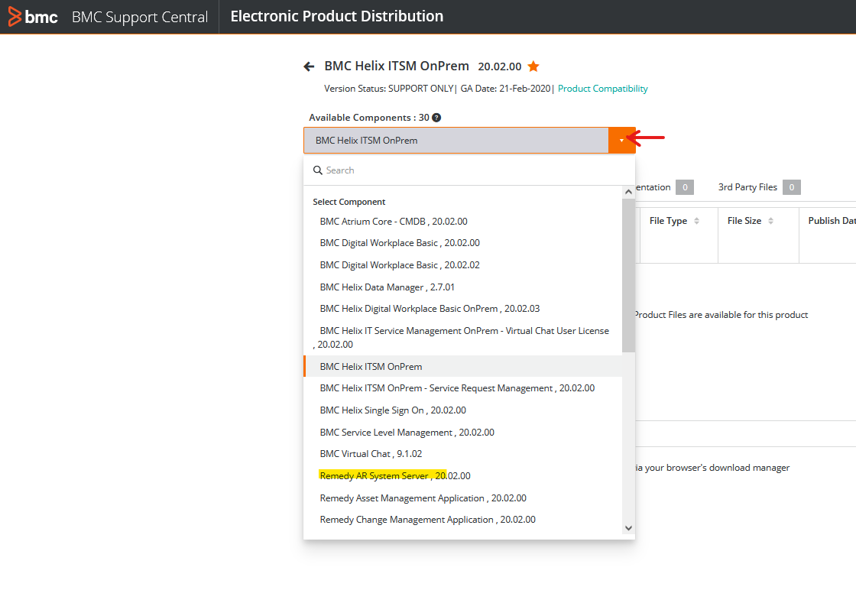
Task: Select Remedy Change Management Application, 20.02.00
Action: pyautogui.click(x=427, y=520)
